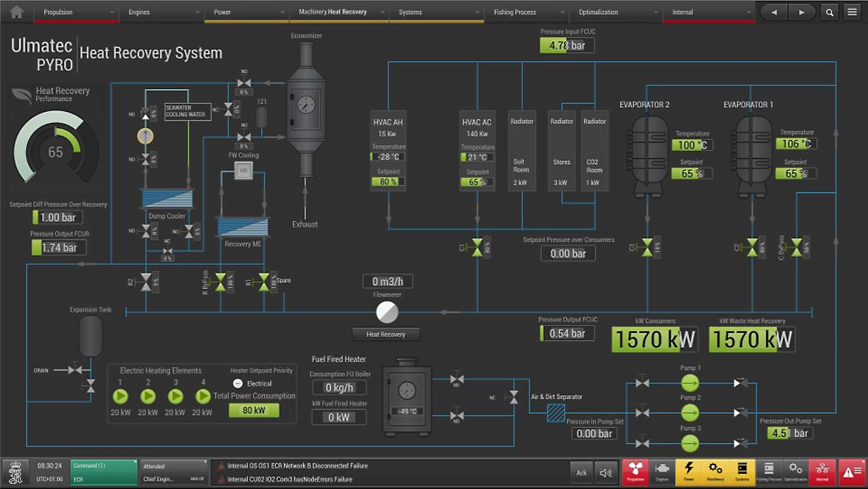Open the alarm list warning icon
The image size is (868, 489).
tap(852, 473)
